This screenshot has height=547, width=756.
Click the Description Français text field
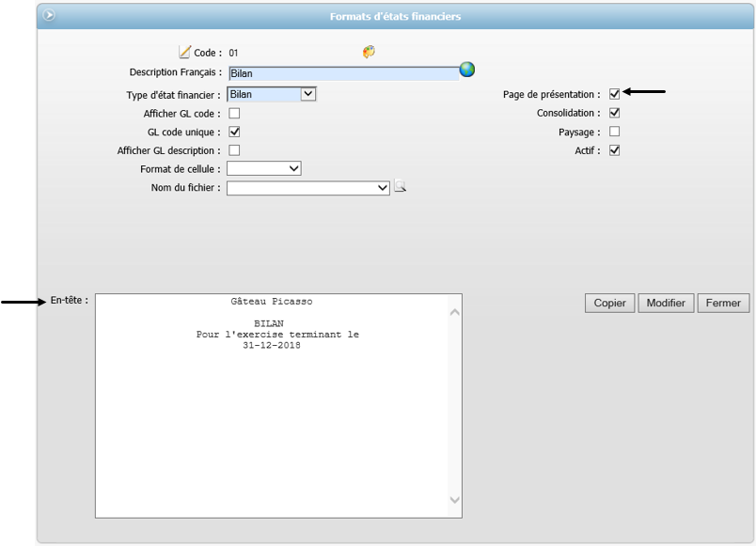point(343,73)
